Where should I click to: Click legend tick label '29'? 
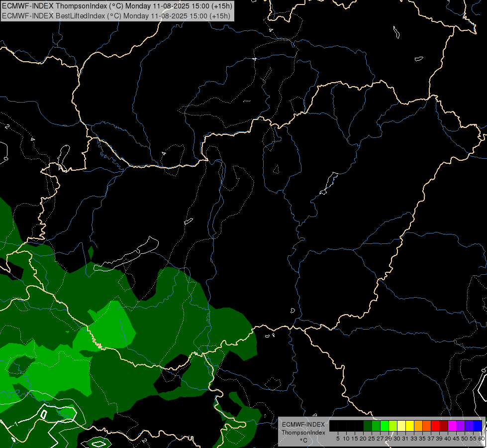click(388, 439)
